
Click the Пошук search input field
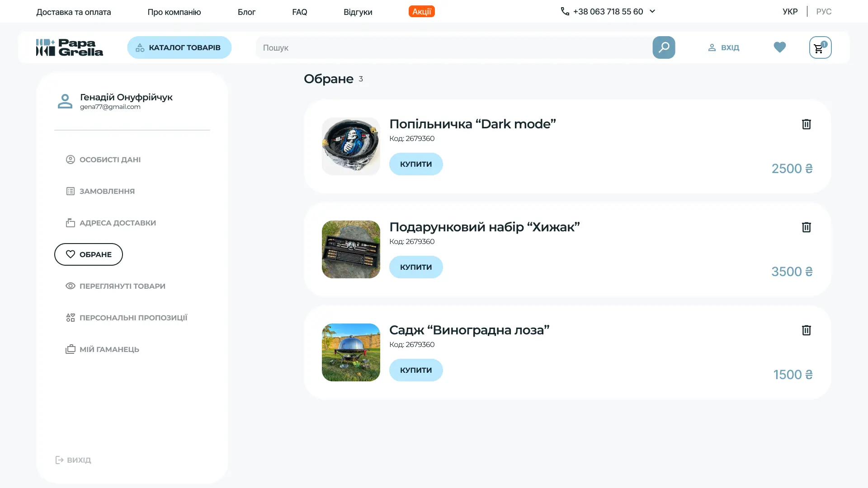[452, 47]
